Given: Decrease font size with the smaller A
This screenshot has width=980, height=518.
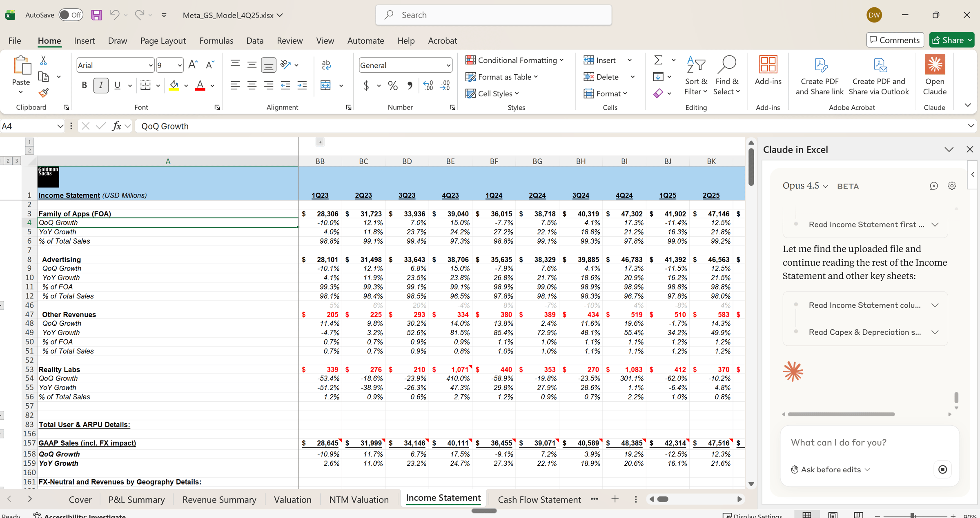Looking at the screenshot, I should tap(210, 65).
